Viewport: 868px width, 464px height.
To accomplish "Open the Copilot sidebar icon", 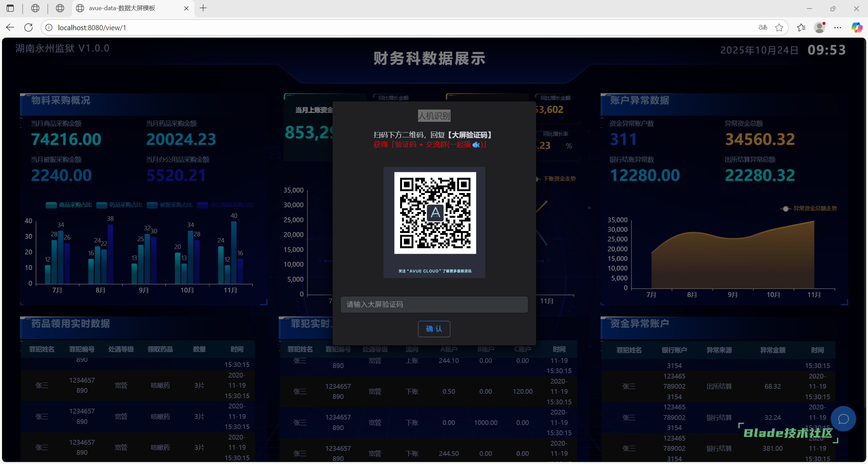I will (x=857, y=27).
